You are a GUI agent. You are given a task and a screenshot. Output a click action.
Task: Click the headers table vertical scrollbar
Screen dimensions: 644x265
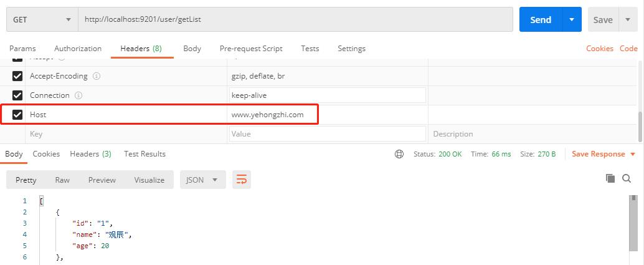[640, 125]
